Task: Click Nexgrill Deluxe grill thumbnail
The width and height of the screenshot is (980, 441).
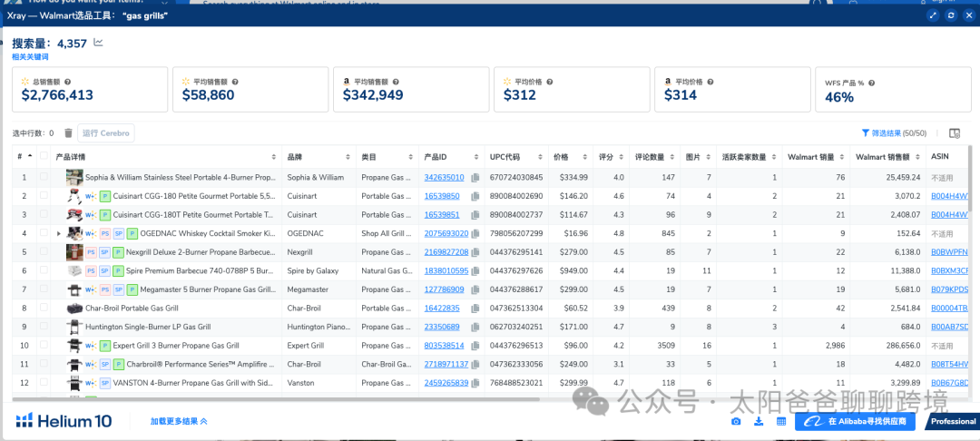Action: (x=74, y=252)
